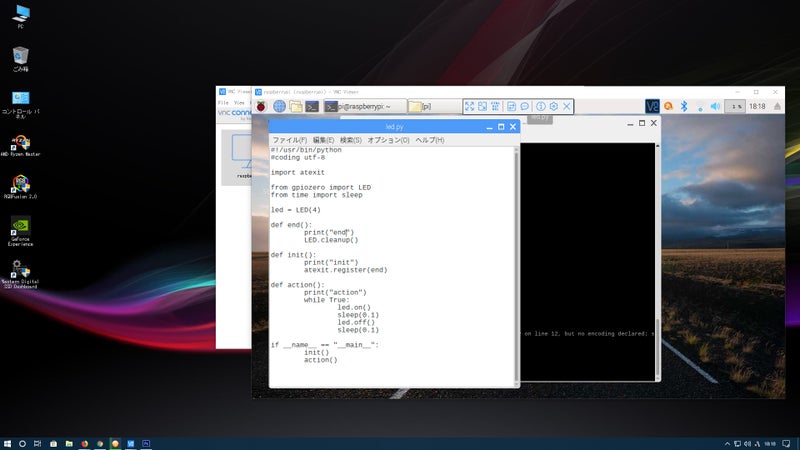The width and height of the screenshot is (800, 450).
Task: Switch to pi@raspberrypi terminal task button
Action: tap(364, 105)
